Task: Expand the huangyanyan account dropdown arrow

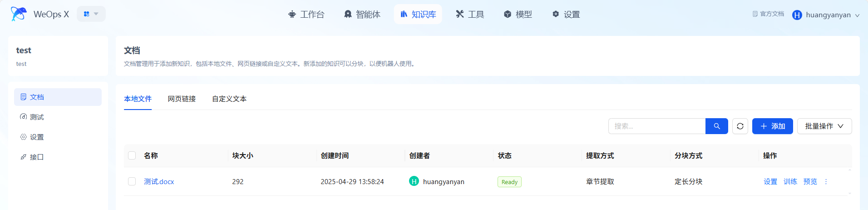Action: 857,15
